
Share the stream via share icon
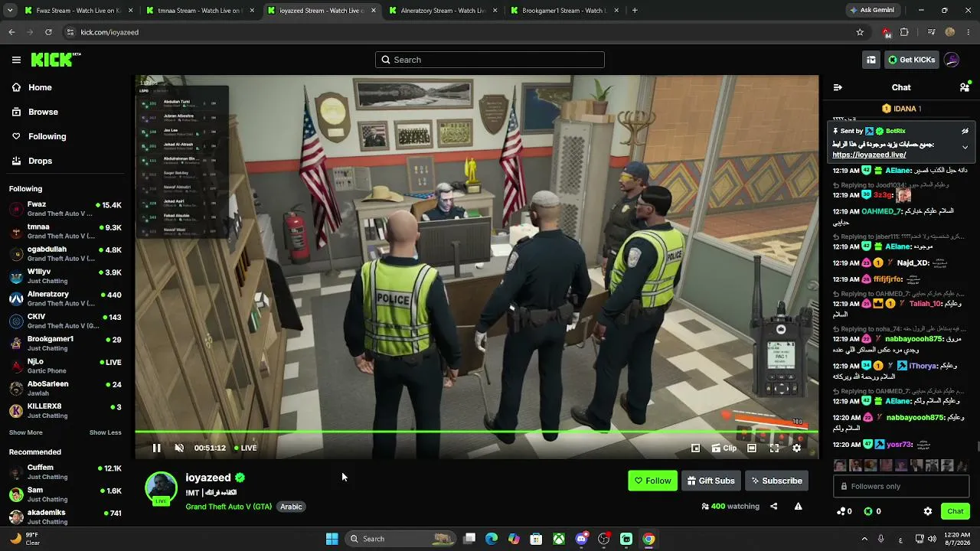773,506
